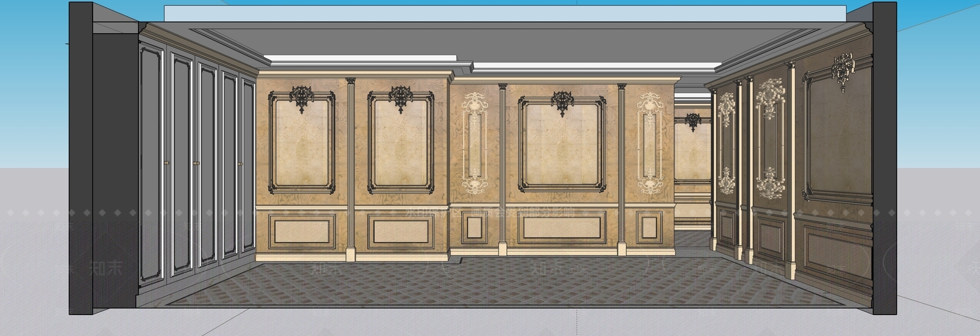Click the small lower panel under the left carved panel
Image resolution: width=980 pixels, height=336 pixels.
pos(475,227)
